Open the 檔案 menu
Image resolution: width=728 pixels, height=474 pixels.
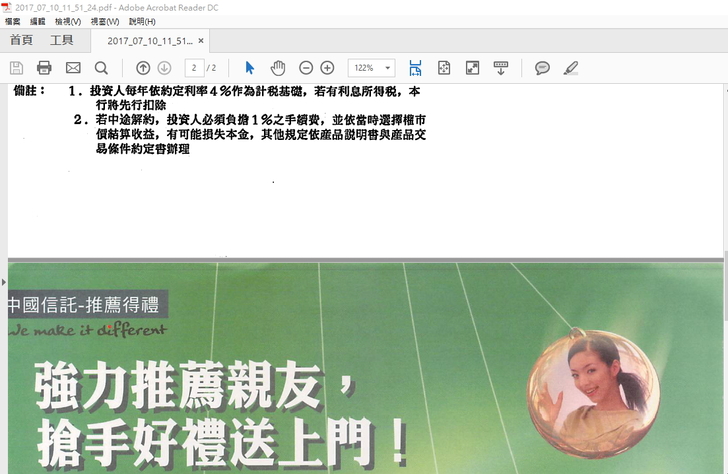[x=13, y=21]
